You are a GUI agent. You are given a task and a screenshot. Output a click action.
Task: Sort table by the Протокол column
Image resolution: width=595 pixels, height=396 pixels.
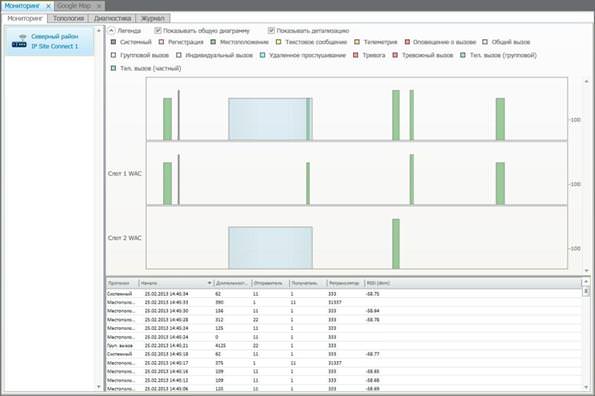point(122,283)
